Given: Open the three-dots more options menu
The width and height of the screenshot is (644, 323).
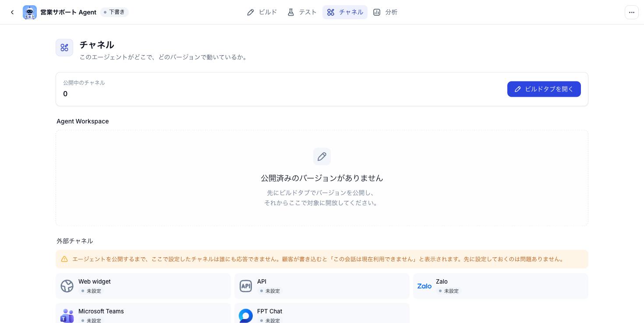Looking at the screenshot, I should click(632, 12).
